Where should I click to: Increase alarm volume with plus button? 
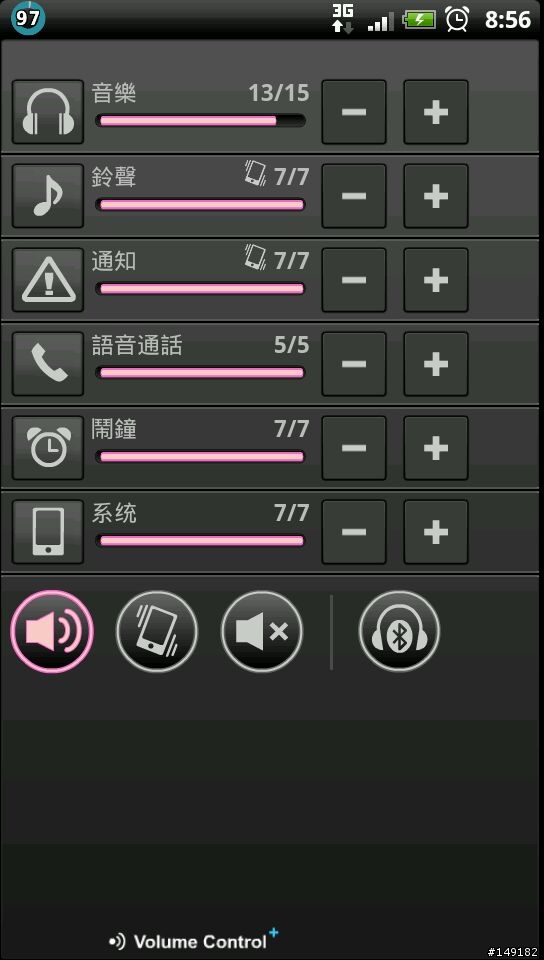436,448
